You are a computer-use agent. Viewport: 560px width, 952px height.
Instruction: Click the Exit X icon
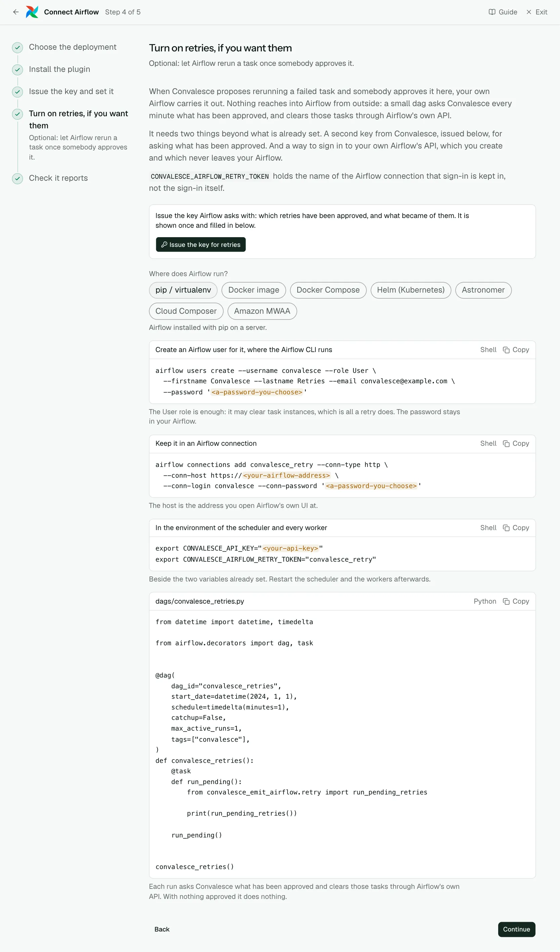[529, 12]
